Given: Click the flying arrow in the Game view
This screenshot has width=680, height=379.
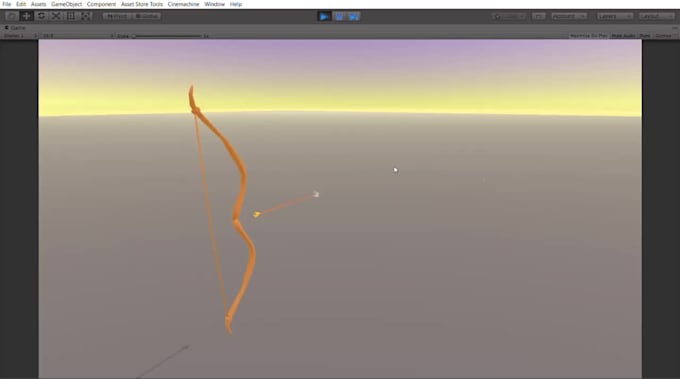Looking at the screenshot, I should tap(286, 204).
